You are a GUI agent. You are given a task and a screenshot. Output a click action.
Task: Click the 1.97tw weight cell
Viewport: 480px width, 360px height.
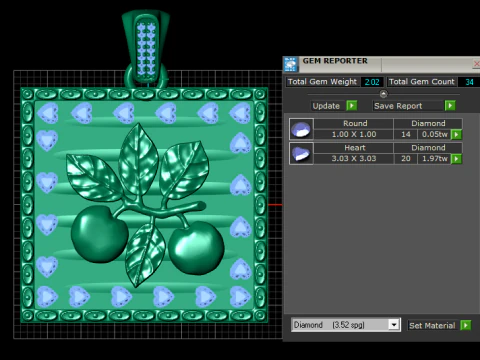pos(434,159)
